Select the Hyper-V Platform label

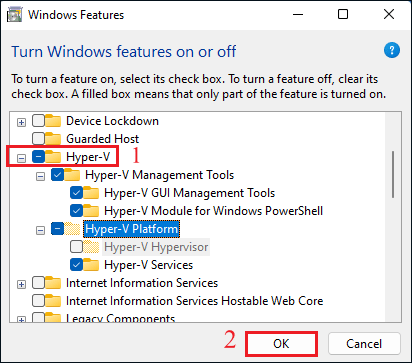(131, 229)
